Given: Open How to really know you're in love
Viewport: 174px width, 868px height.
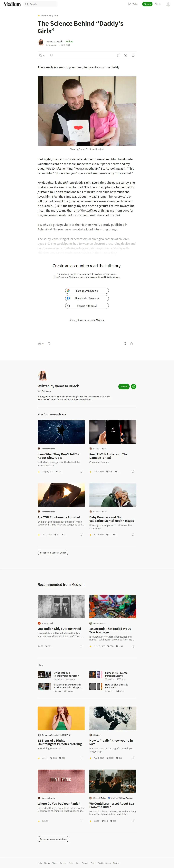Looking at the screenshot, I should pyautogui.click(x=111, y=742).
